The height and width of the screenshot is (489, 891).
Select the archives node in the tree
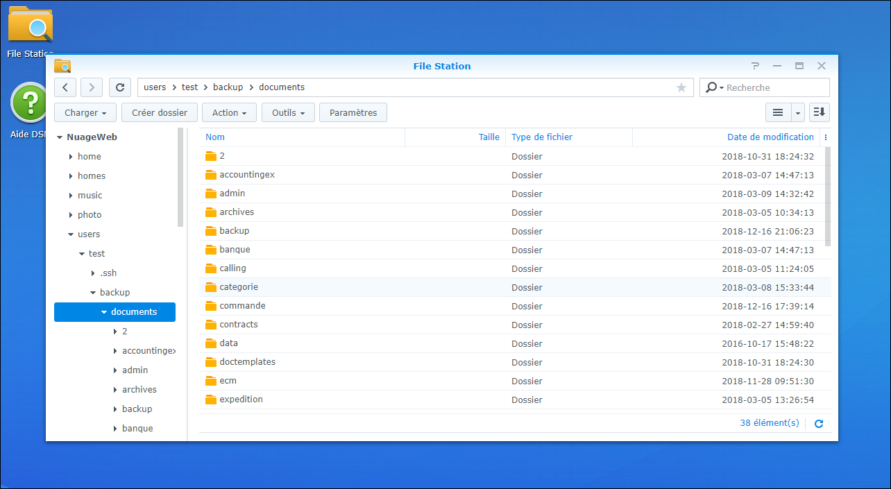point(139,390)
